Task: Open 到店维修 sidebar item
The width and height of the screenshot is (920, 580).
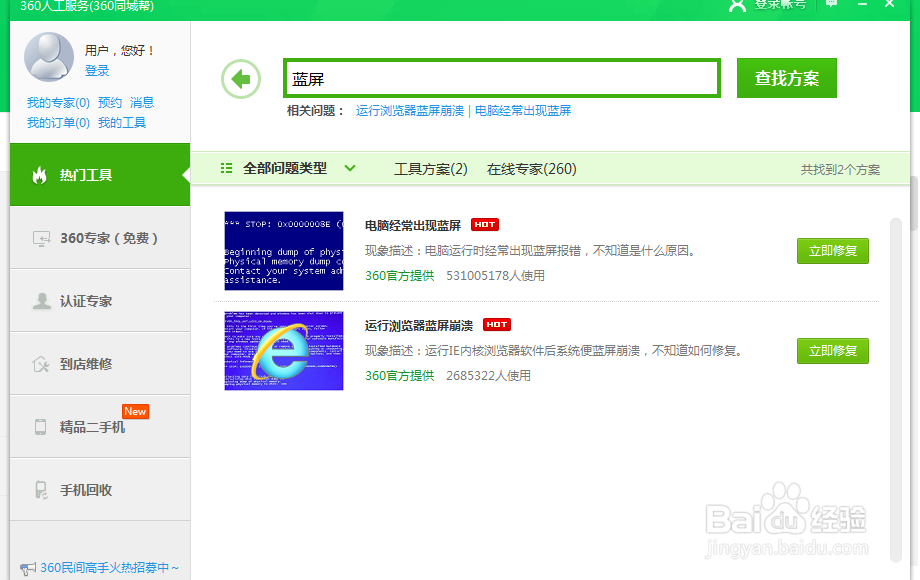Action: (x=100, y=364)
